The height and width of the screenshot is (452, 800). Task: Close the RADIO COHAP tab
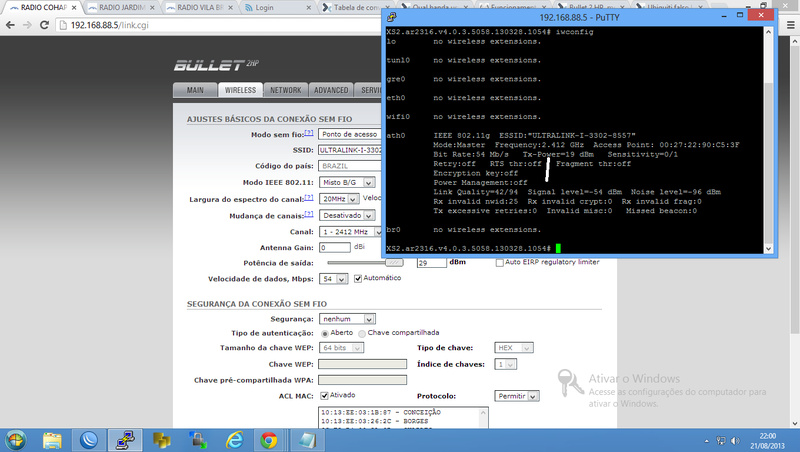[74, 8]
